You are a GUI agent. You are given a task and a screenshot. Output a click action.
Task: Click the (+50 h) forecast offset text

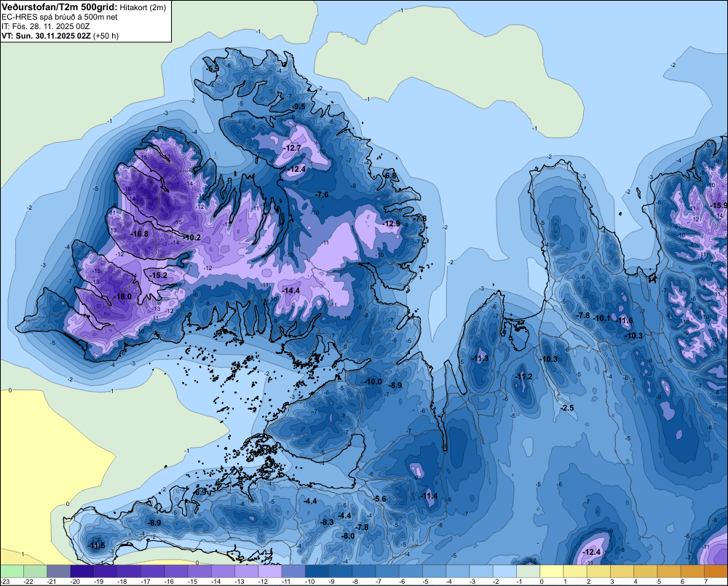106,36
